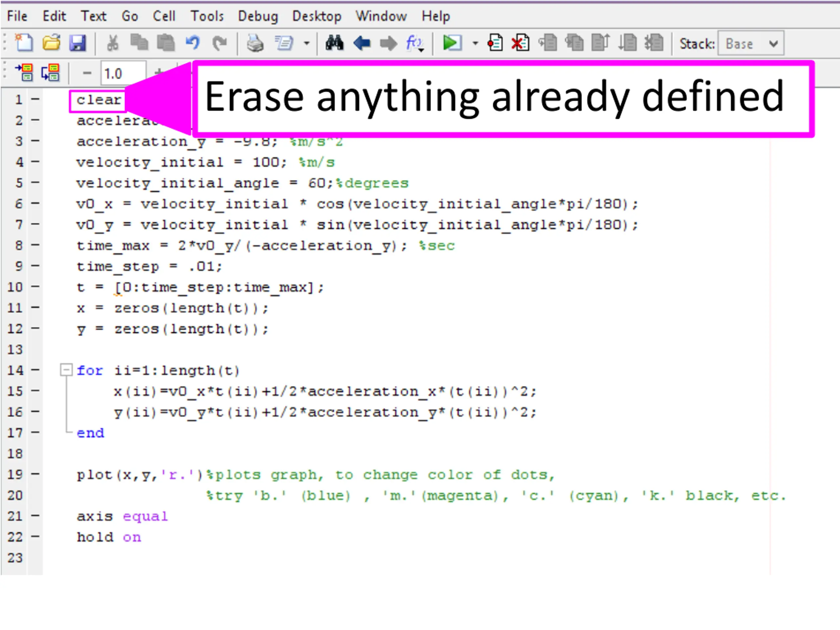This screenshot has height=630, width=840.
Task: Create a new file with New icon
Action: tap(24, 43)
